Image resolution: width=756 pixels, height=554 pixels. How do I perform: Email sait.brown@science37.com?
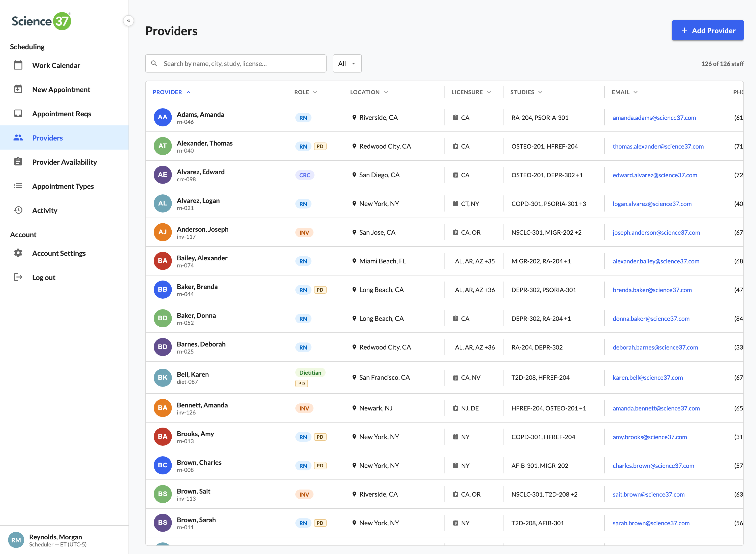click(x=648, y=494)
